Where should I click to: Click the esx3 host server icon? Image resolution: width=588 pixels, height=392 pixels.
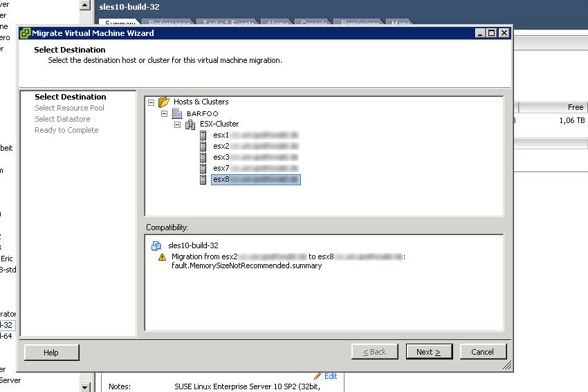[x=203, y=158]
